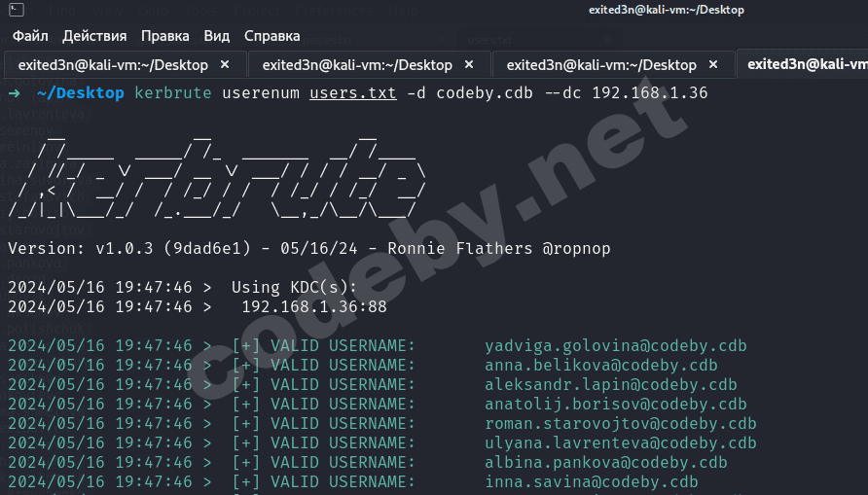
Task: Click roman.starovojtov@codeby.cdb username
Action: pyautogui.click(x=621, y=424)
